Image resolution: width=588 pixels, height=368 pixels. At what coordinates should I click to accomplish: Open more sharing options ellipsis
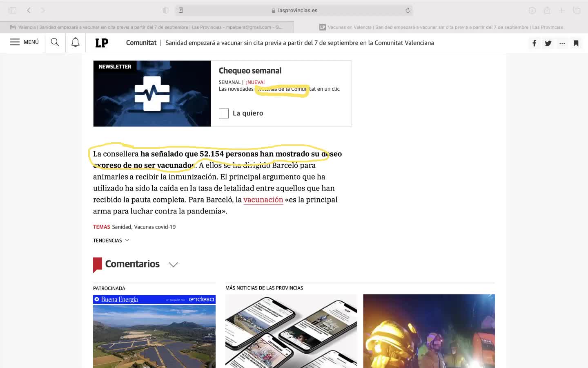[x=562, y=43]
